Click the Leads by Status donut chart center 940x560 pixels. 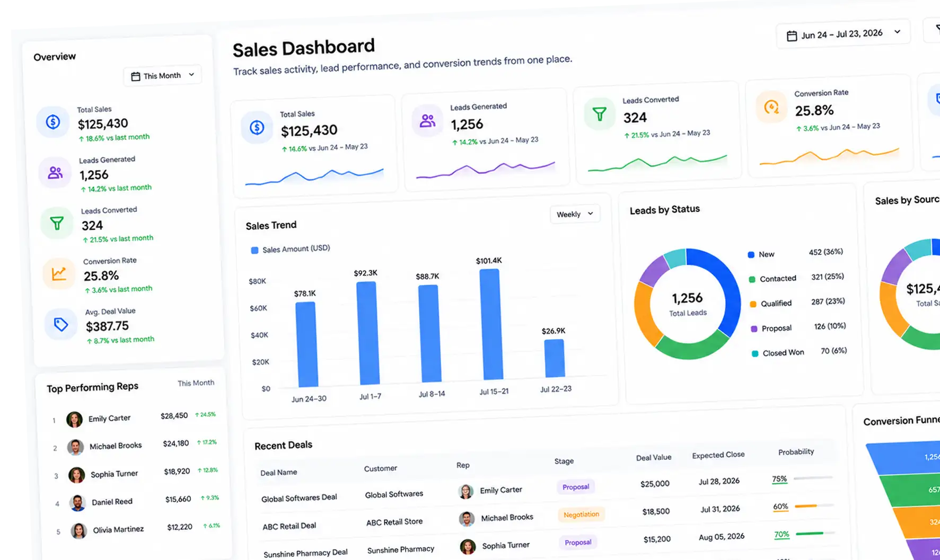pos(687,304)
